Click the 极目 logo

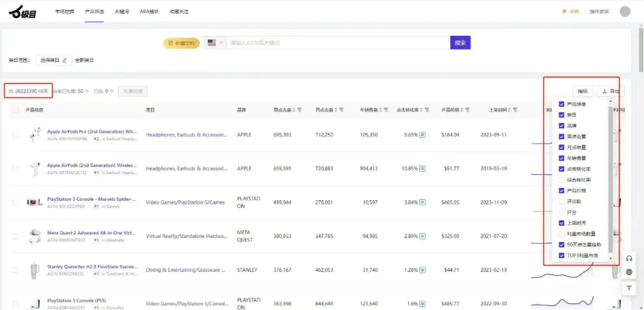click(x=23, y=12)
